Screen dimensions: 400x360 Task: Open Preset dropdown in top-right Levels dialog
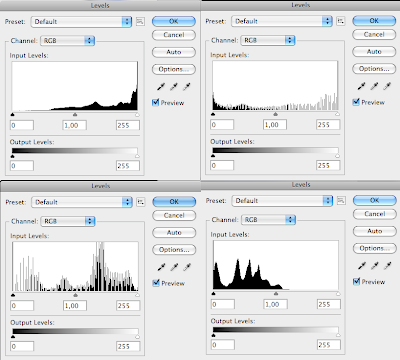tap(282, 21)
